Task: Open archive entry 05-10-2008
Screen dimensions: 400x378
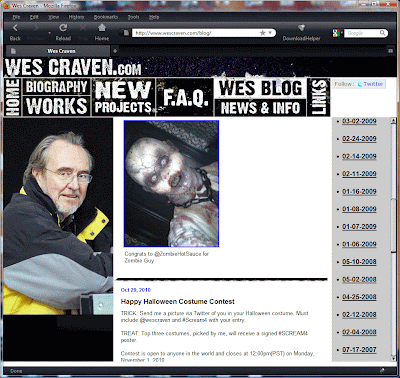Action: 359,262
